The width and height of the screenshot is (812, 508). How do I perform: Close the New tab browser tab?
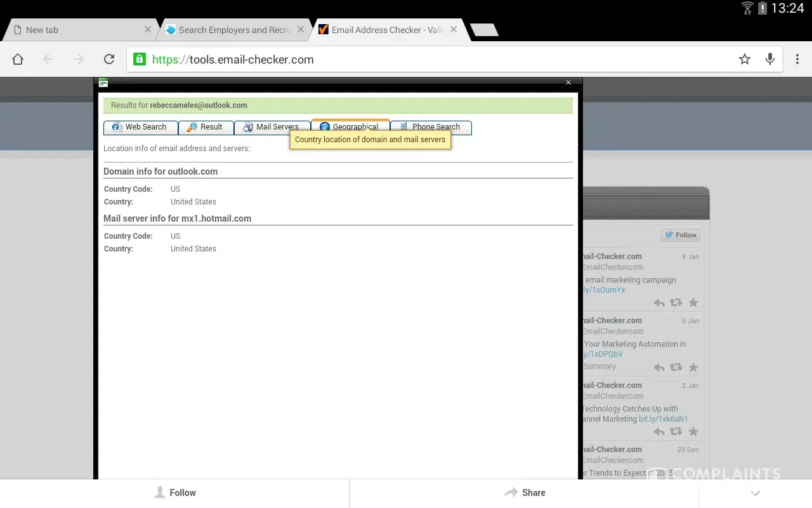(x=148, y=29)
